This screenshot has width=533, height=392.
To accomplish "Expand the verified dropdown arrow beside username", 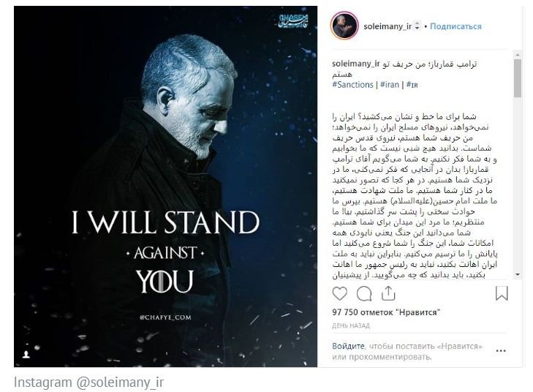I will [x=417, y=26].
